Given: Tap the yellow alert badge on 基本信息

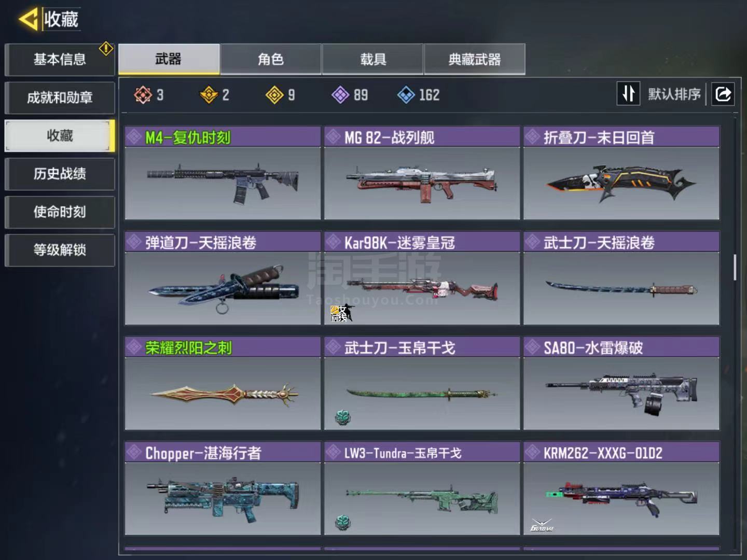Looking at the screenshot, I should coord(106,49).
